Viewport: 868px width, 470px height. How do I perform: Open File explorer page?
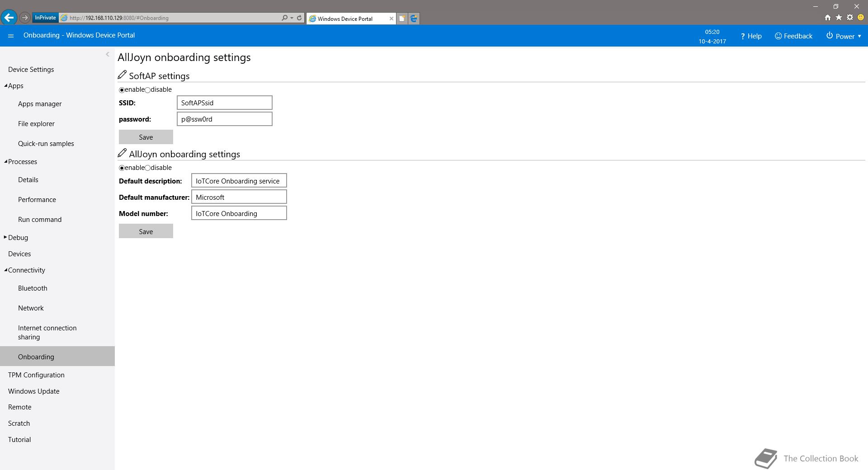(36, 123)
